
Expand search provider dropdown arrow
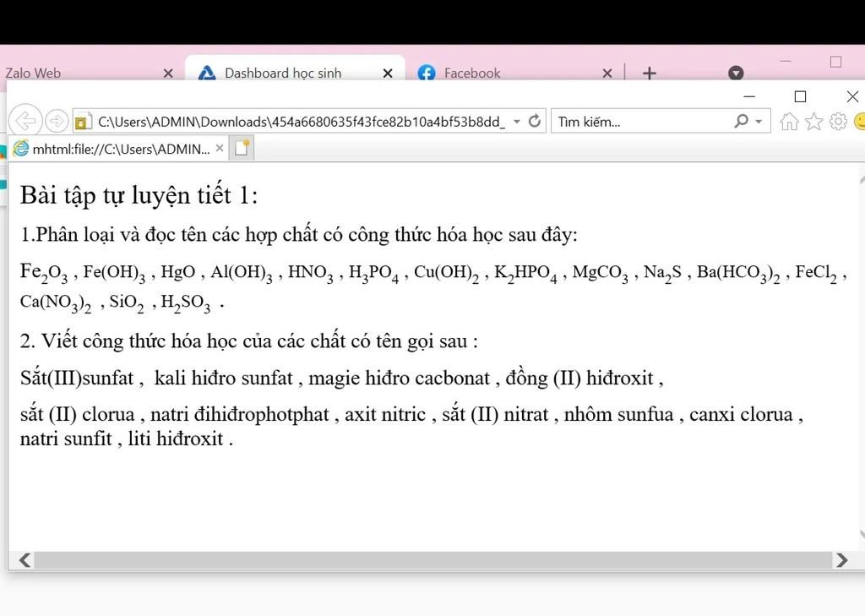pyautogui.click(x=759, y=122)
